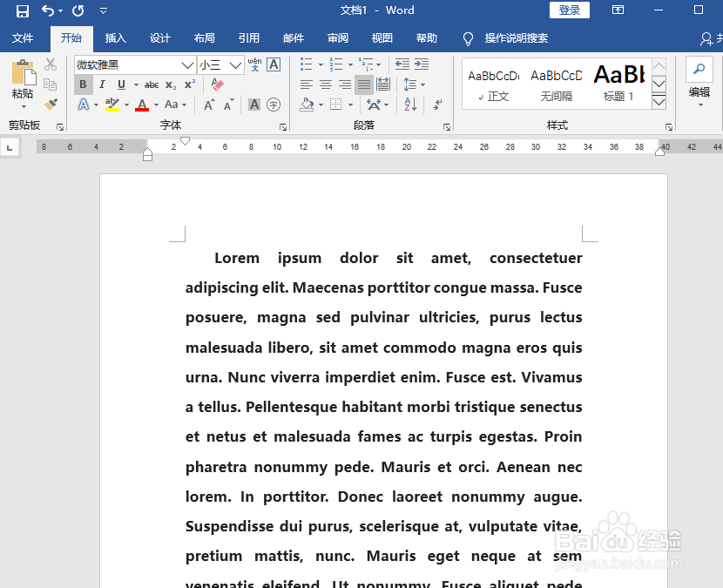Viewport: 723px width, 588px height.
Task: Align text right
Action: point(344,84)
